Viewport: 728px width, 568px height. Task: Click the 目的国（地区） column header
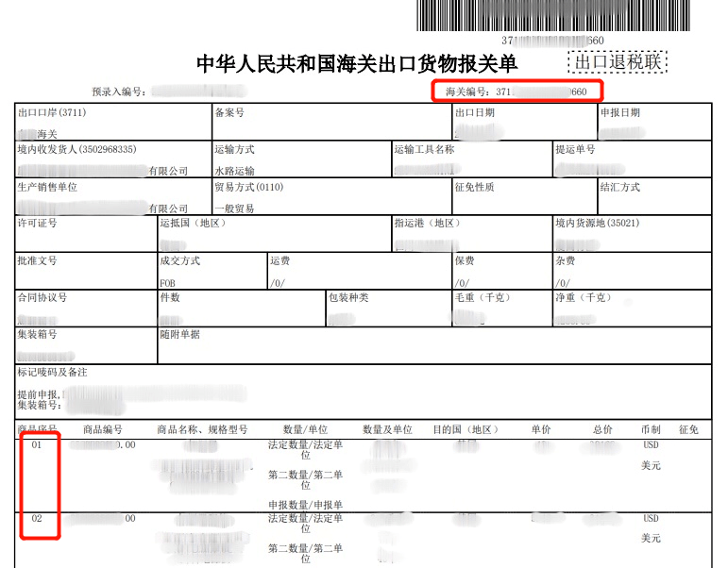466,429
